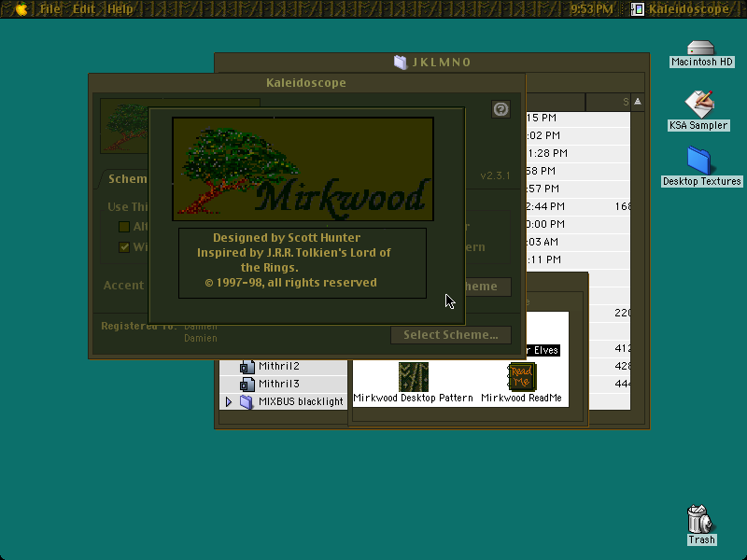The width and height of the screenshot is (747, 560).
Task: Open the Edit menu
Action: [x=84, y=8]
